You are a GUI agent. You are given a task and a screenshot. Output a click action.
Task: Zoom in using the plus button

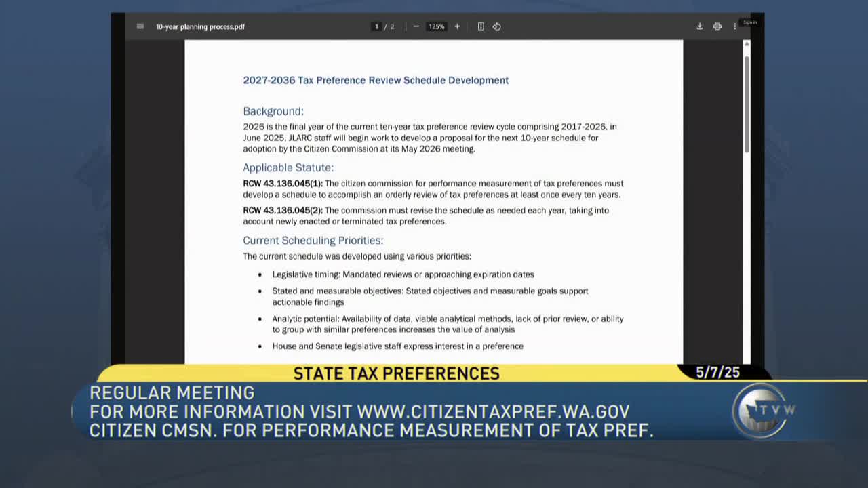coord(457,26)
